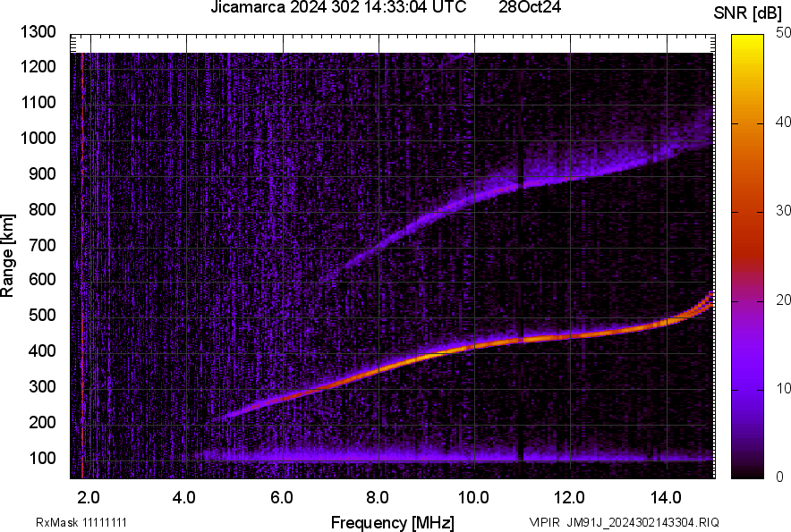Viewport: 791px width, 532px height.
Task: Click range tick label 700
Action: 42,246
